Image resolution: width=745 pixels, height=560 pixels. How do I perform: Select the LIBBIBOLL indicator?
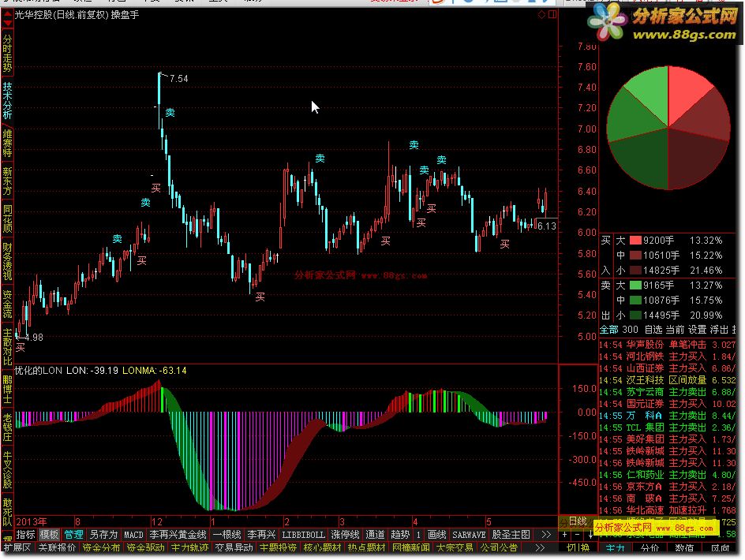(x=303, y=535)
